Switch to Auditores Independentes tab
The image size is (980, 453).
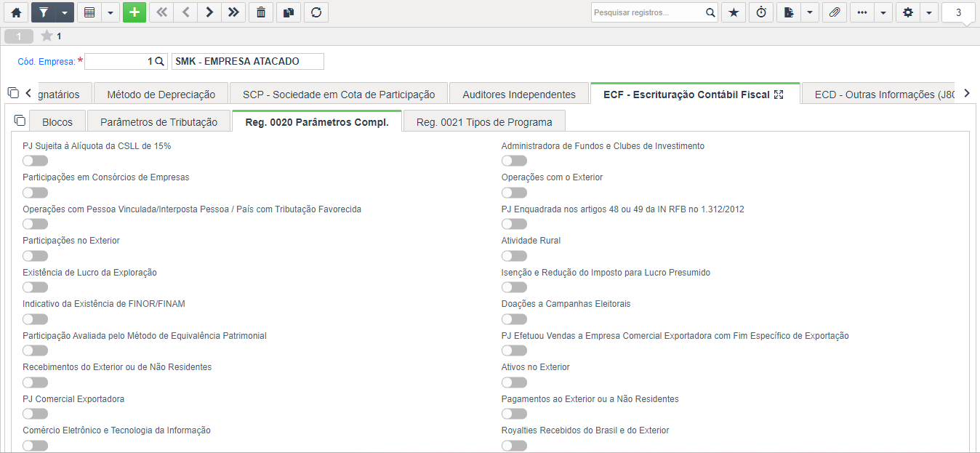(x=519, y=95)
